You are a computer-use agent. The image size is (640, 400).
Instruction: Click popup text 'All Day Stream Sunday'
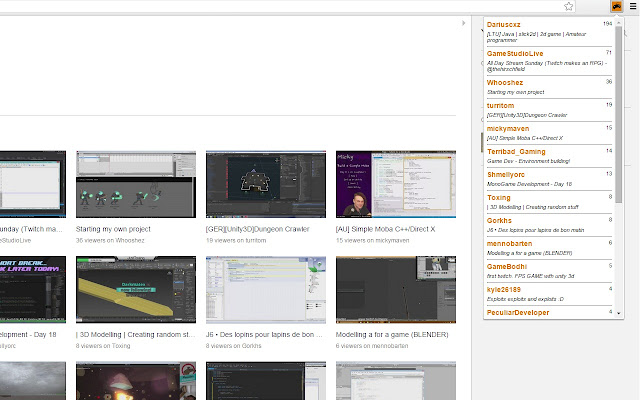point(547,66)
